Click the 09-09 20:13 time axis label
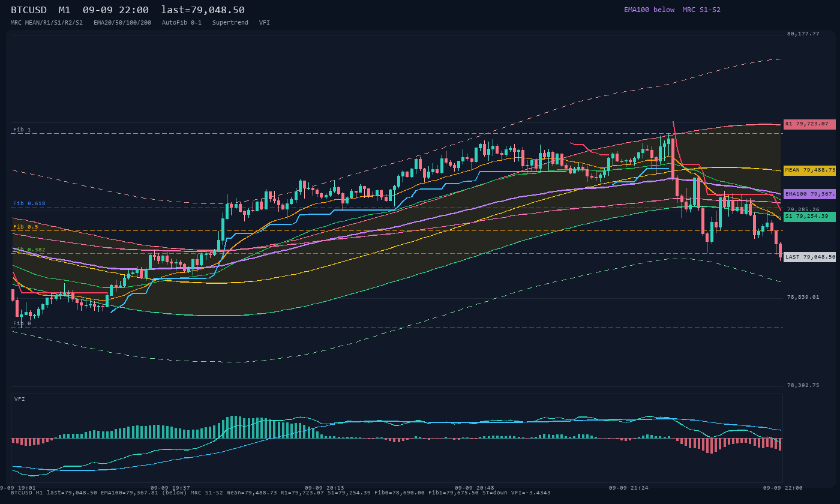The width and height of the screenshot is (840, 504). (x=325, y=488)
